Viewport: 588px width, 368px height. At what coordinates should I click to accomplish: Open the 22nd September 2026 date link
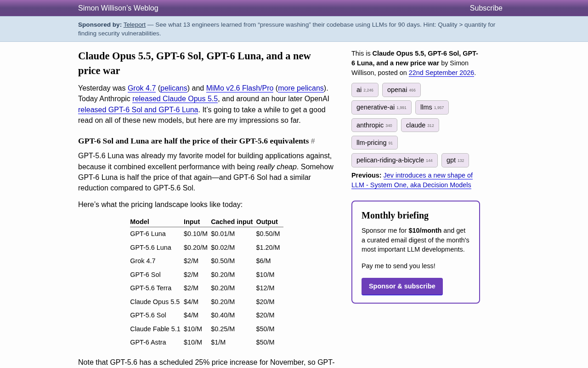click(441, 73)
